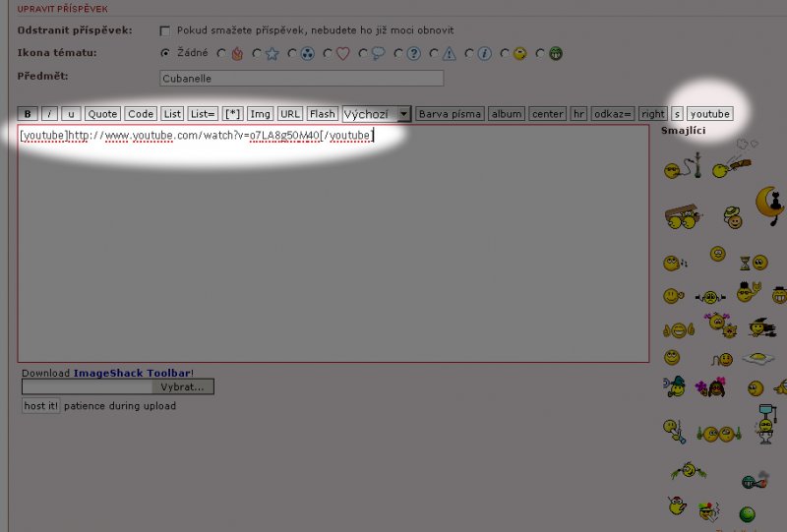Screen dimensions: 787x532
Task: Insert the smiley wearing a safari hat
Action: [734, 218]
